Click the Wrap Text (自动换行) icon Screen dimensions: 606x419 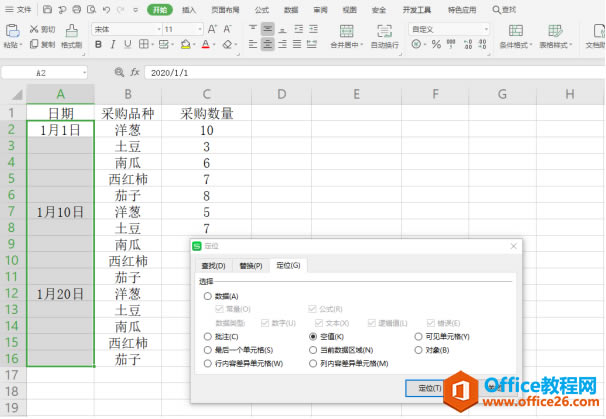pyautogui.click(x=385, y=31)
